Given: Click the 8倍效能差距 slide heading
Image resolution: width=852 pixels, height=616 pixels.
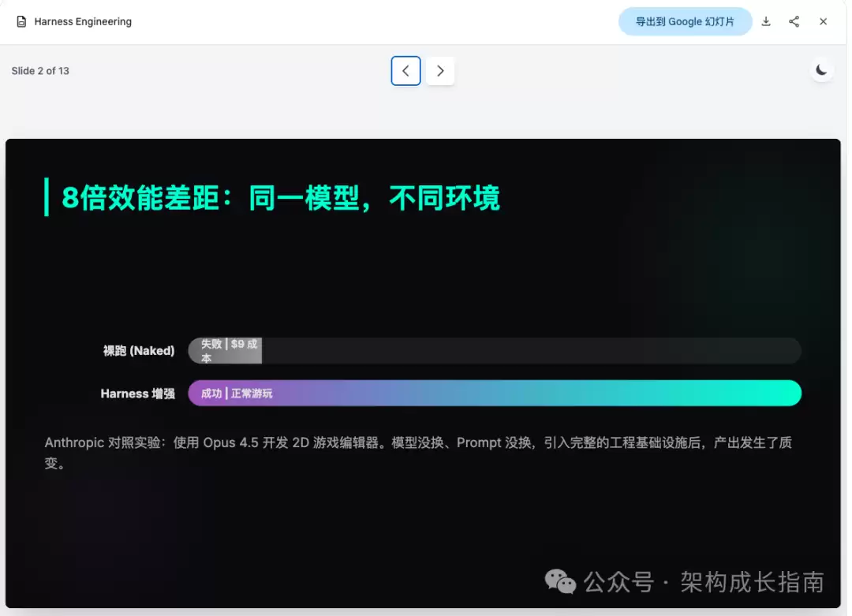Looking at the screenshot, I should (x=280, y=198).
